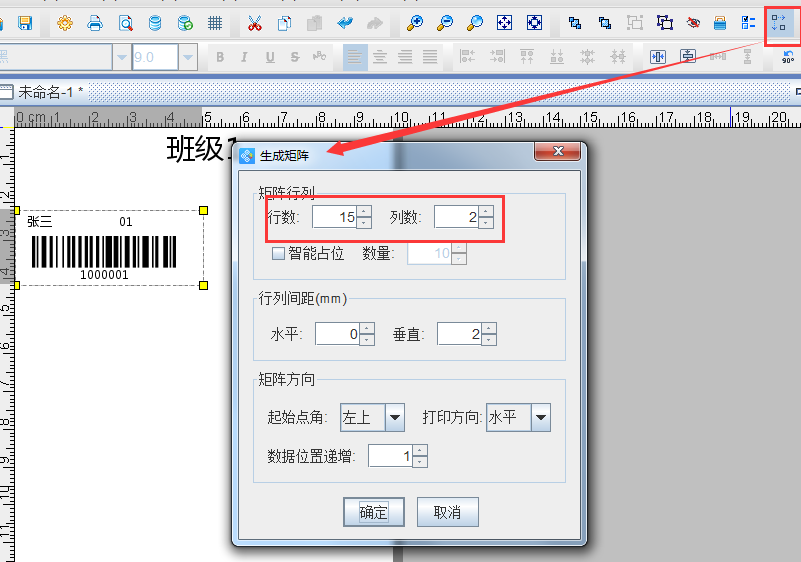801x562 pixels.
Task: Open the Database setup icon
Action: 155,23
